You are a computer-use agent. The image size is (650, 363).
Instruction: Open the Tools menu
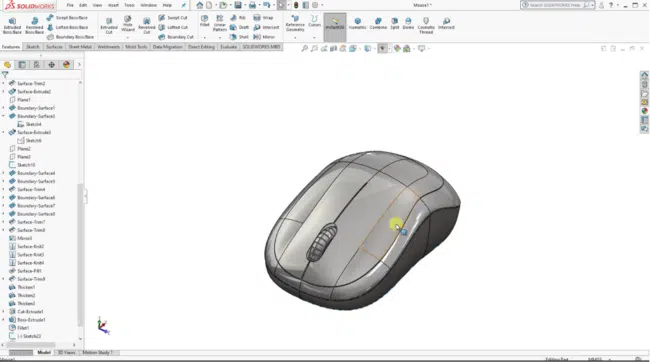129,5
